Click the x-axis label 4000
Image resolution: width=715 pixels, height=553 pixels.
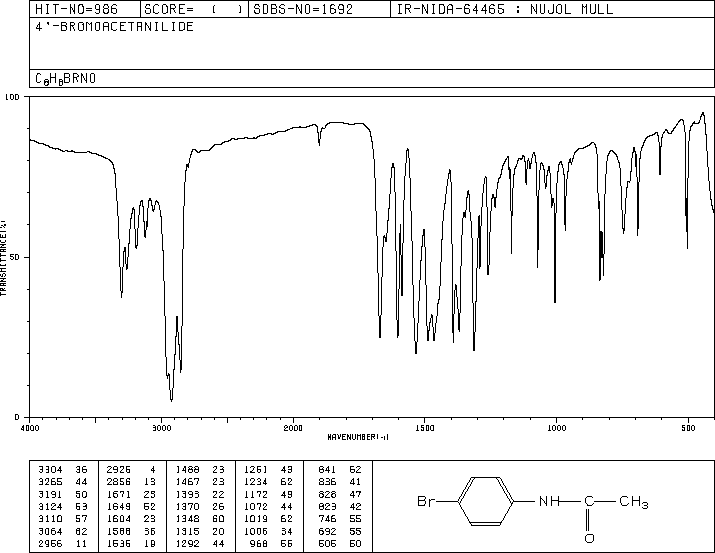point(30,428)
